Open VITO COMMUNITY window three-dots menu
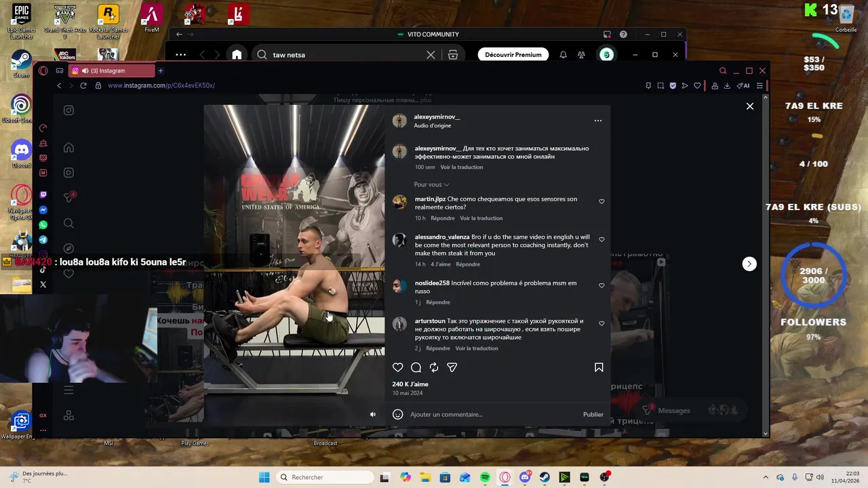This screenshot has height=488, width=868. (180, 55)
